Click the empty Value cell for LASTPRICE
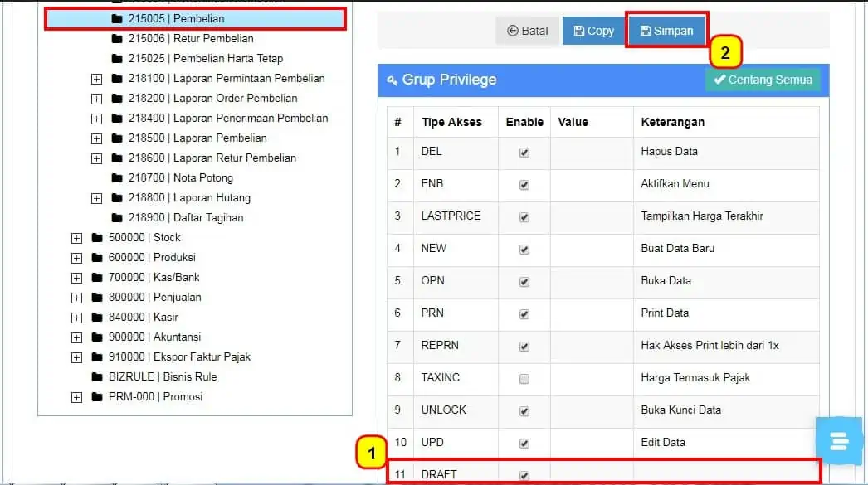This screenshot has width=868, height=485. [x=592, y=216]
